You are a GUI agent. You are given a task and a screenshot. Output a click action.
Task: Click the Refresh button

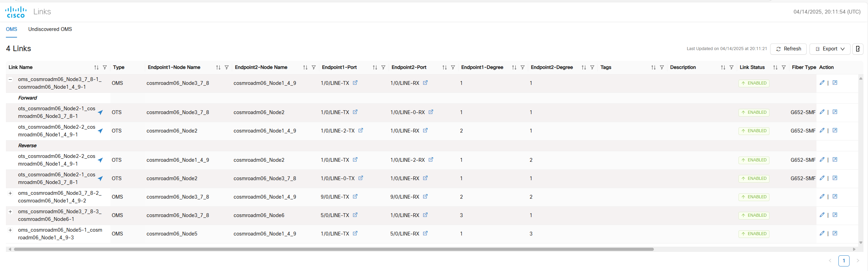click(x=788, y=49)
